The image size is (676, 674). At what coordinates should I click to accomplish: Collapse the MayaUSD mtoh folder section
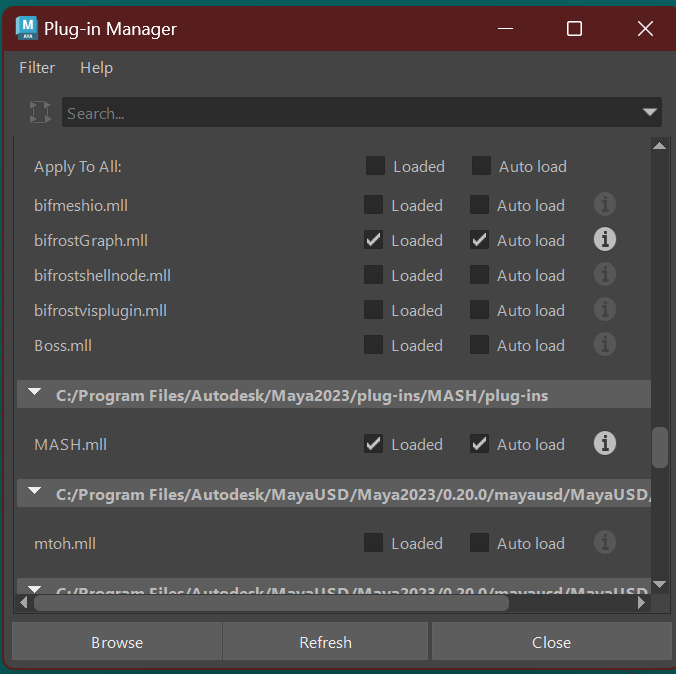[35, 493]
